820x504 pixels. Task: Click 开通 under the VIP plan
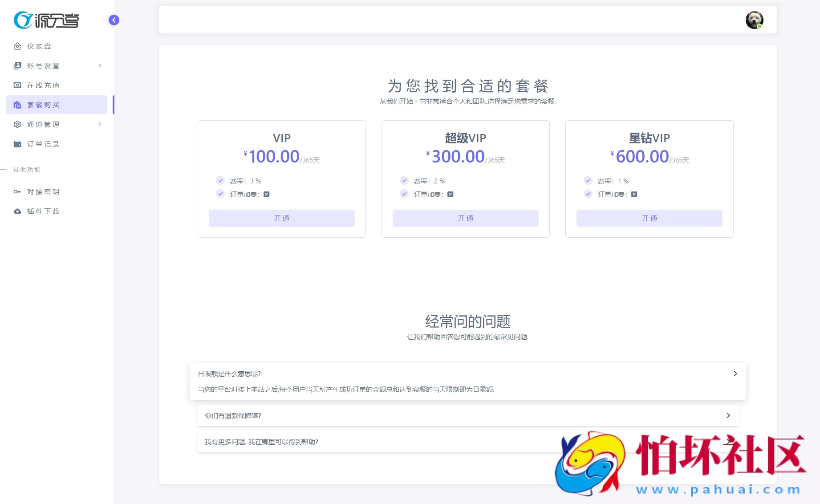point(281,218)
